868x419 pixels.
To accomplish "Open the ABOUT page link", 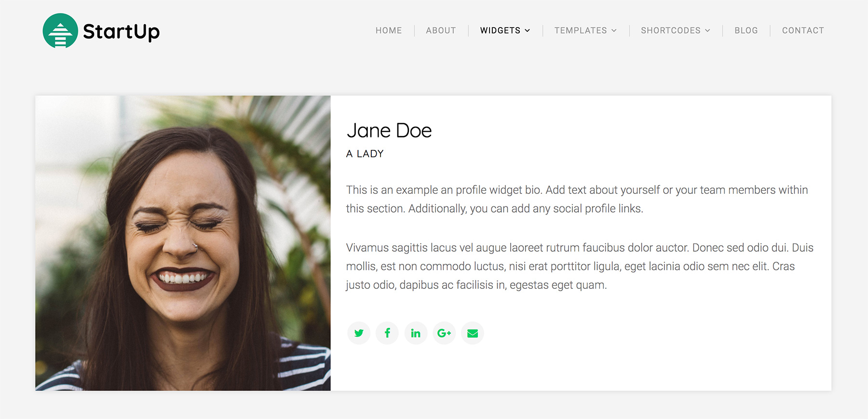I will [x=440, y=30].
